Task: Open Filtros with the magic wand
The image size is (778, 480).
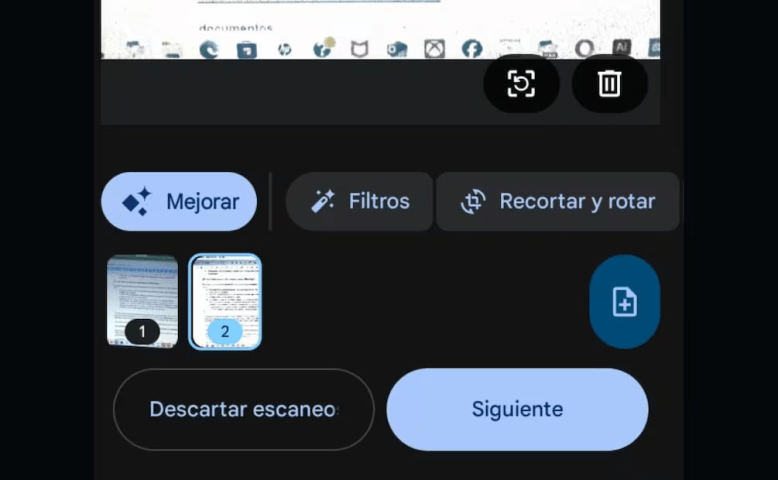Action: 360,201
